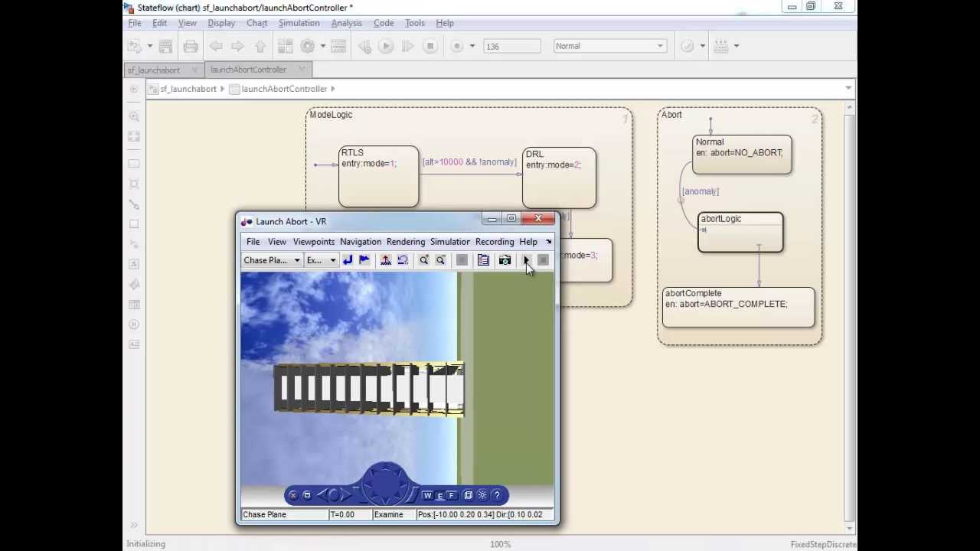Image resolution: width=980 pixels, height=551 pixels.
Task: Click the [anomaly] transition label
Action: tap(701, 191)
